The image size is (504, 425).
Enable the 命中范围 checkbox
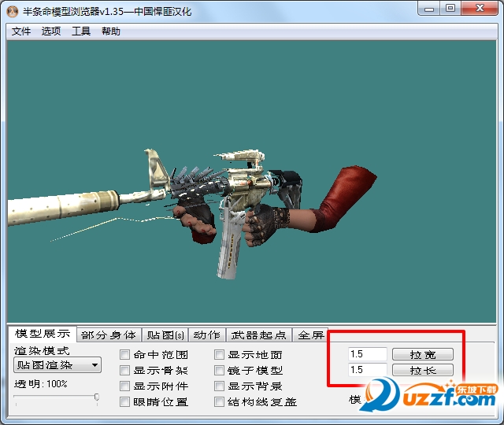click(124, 355)
